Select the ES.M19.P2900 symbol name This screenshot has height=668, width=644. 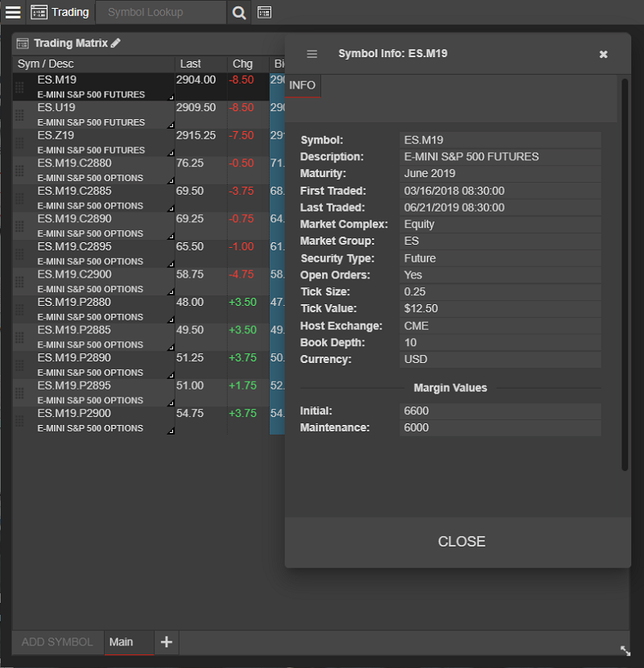coord(74,413)
